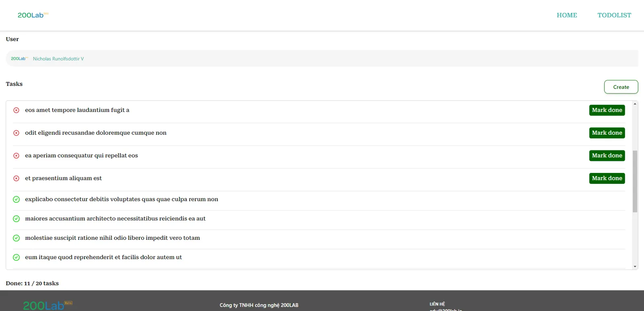The width and height of the screenshot is (644, 311).
Task: Click red undone icon beside "ea aperiam consequatur"
Action: point(17,156)
